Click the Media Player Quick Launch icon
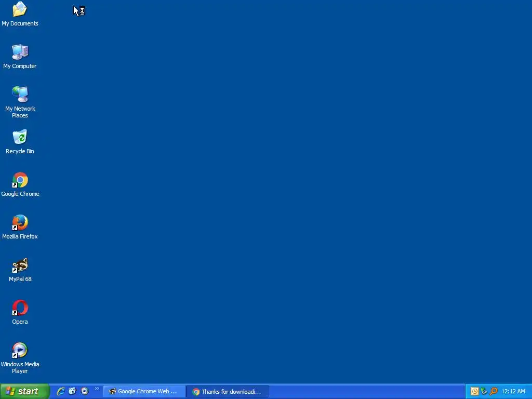The height and width of the screenshot is (399, 532). pyautogui.click(x=85, y=391)
